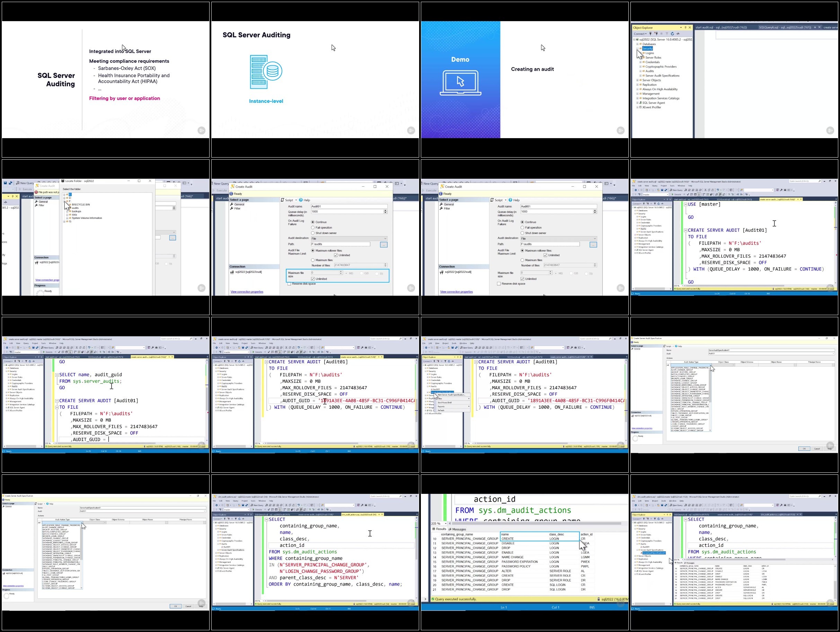
Task: Select backups folder in Locate Folder tree
Action: [x=77, y=212]
